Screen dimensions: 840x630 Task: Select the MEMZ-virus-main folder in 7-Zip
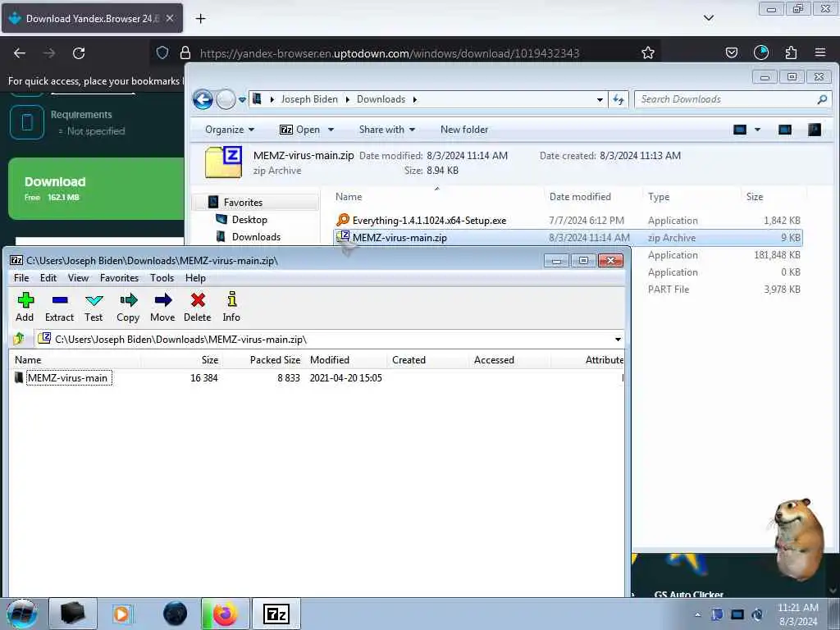(67, 377)
